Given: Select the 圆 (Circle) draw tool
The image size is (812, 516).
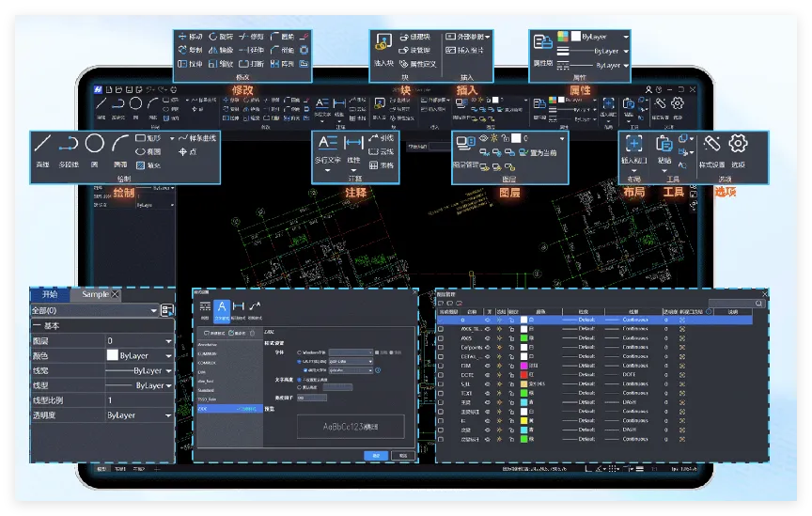Looking at the screenshot, I should point(95,144).
